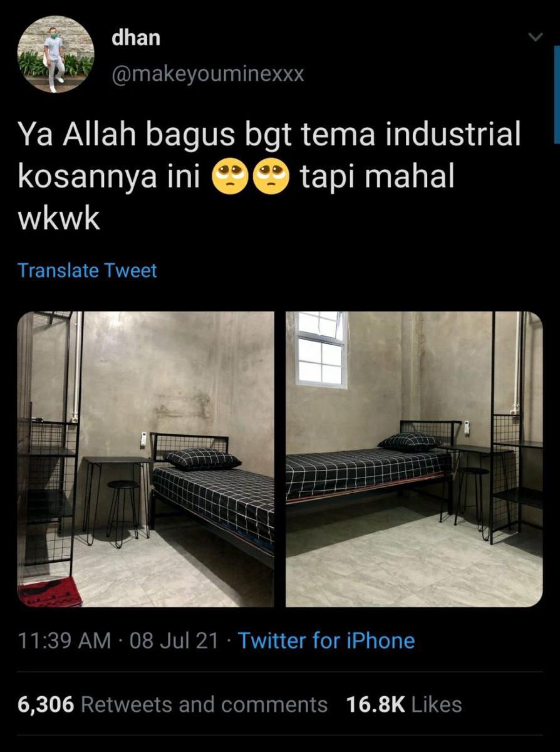Open the right bedroom photo with window

point(414,459)
